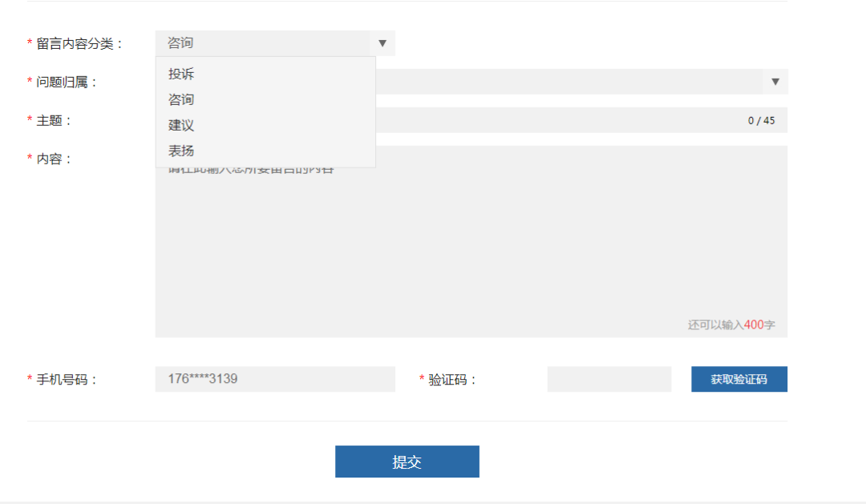Screen dimensions: 866x504
Task: Click the 留言内容分类 box showing the selected 咨询
Action: pos(265,43)
